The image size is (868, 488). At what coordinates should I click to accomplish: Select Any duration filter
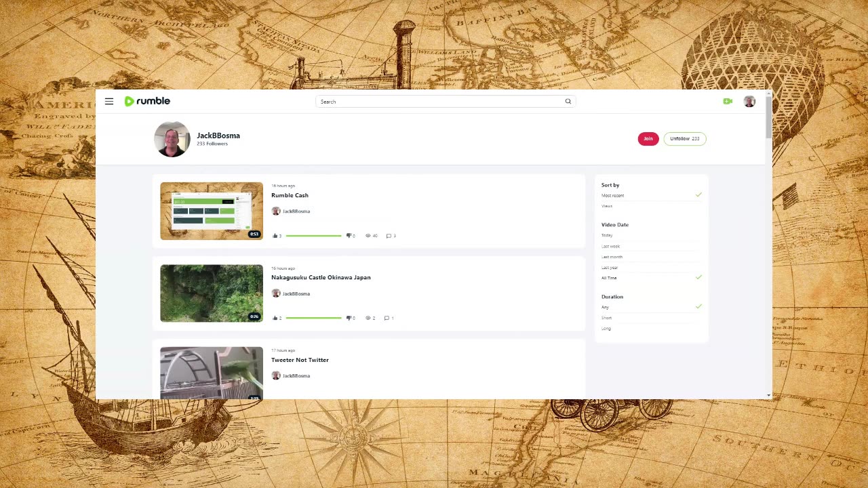tap(651, 307)
